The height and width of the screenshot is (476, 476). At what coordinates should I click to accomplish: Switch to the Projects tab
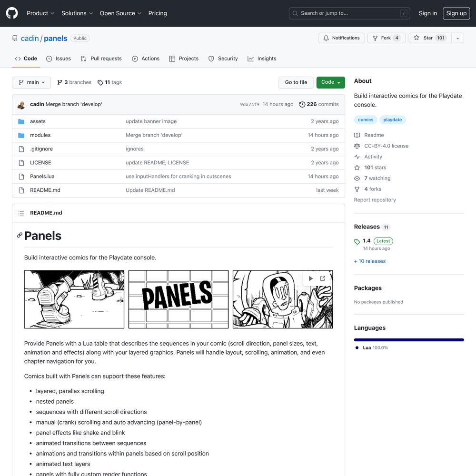point(184,59)
